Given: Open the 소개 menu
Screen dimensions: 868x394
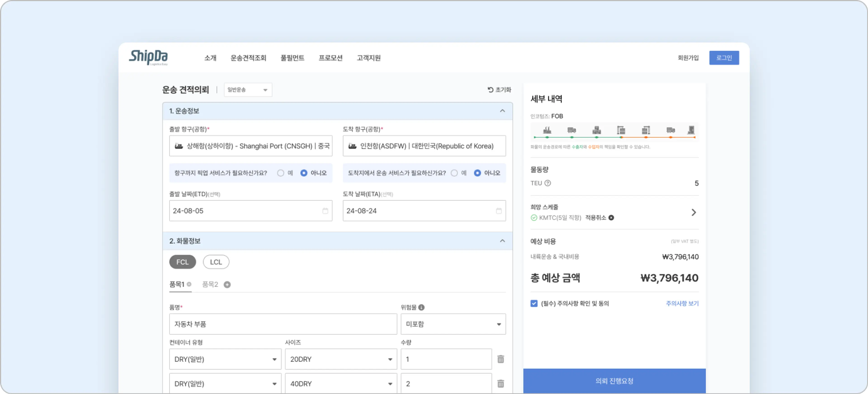Looking at the screenshot, I should pyautogui.click(x=210, y=58).
